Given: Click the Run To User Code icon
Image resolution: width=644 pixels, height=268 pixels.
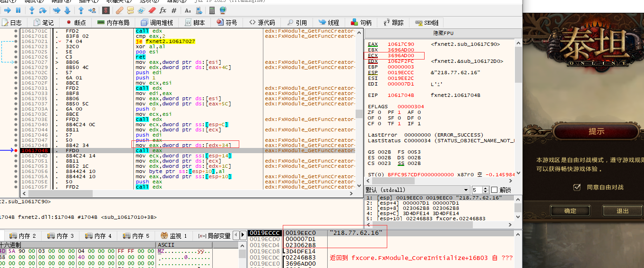Looking at the screenshot, I should tap(93, 10).
